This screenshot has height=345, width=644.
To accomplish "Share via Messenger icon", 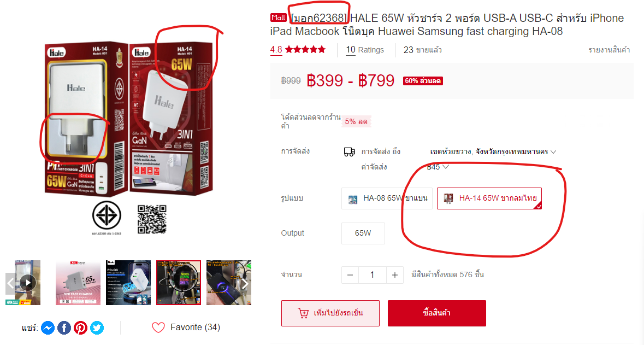I will [x=48, y=328].
